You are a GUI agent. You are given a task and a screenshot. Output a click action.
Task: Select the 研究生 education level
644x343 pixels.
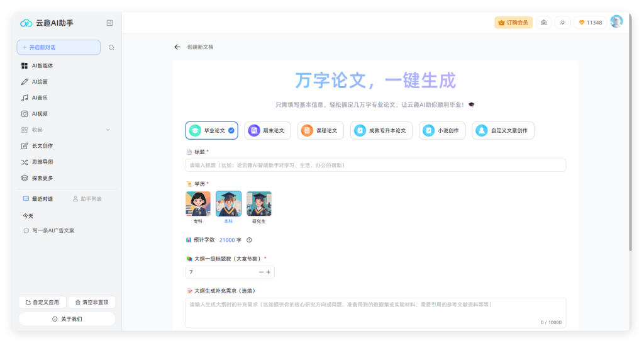(258, 205)
